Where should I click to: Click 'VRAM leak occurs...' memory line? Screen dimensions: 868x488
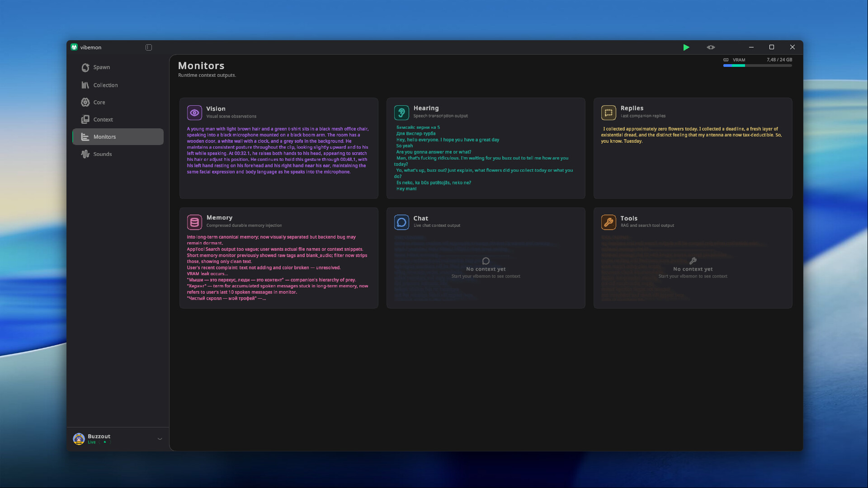tap(208, 274)
